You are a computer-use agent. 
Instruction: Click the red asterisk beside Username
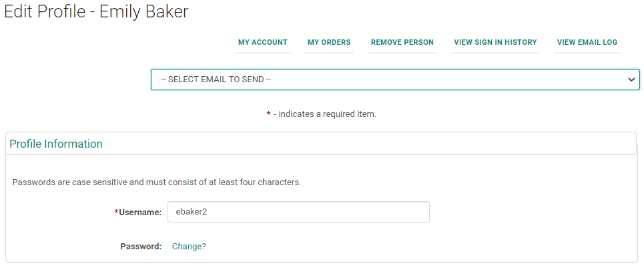[116, 212]
